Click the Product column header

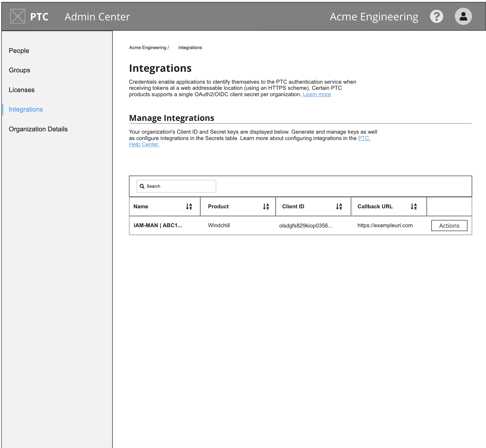(238, 207)
